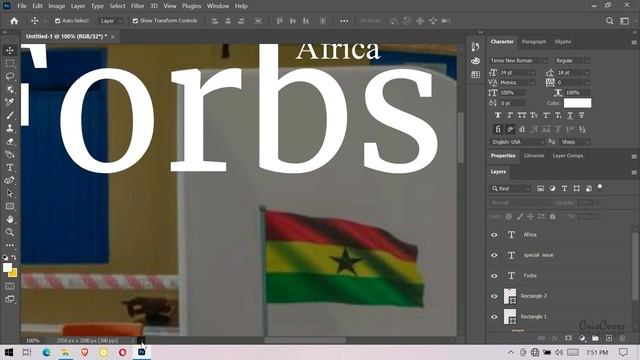Screen dimensions: 640x360
Task: Hide the Forbs text layer
Action: (494, 276)
